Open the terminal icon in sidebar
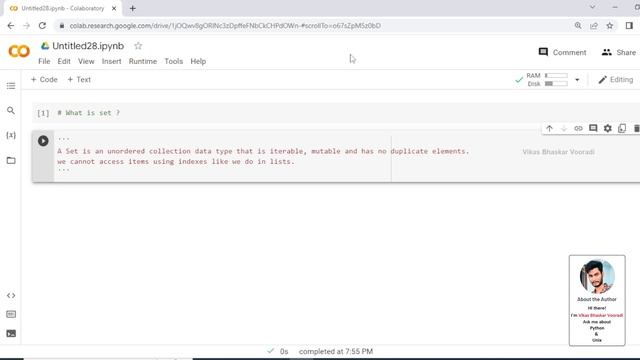Viewport: 640px width, 360px height. [x=11, y=333]
